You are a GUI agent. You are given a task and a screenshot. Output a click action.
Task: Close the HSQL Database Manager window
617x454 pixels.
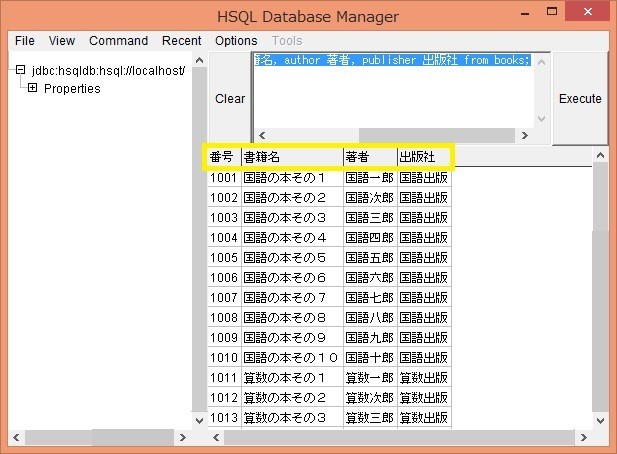coord(588,11)
